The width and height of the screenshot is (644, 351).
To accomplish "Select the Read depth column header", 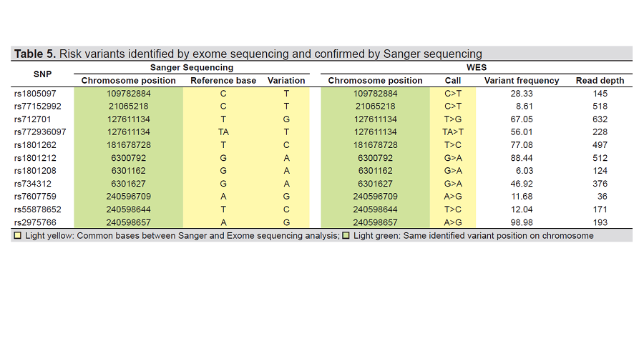I will click(x=600, y=81).
